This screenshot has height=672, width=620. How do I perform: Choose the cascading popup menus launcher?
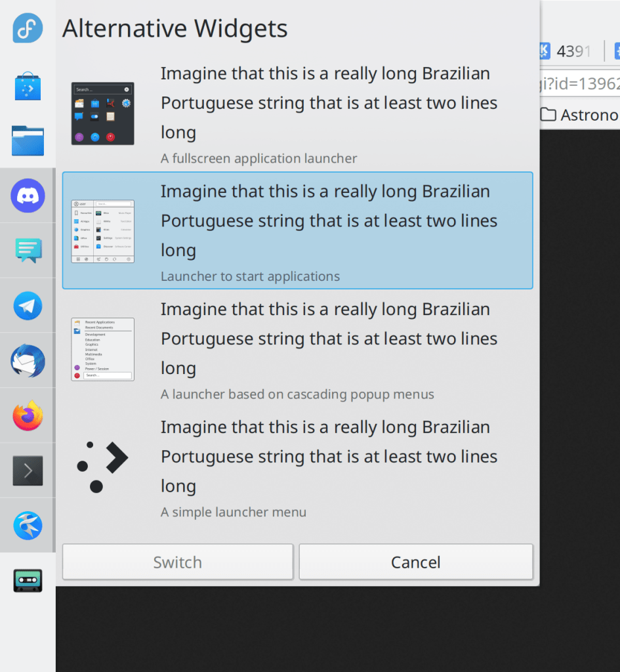pyautogui.click(x=297, y=348)
